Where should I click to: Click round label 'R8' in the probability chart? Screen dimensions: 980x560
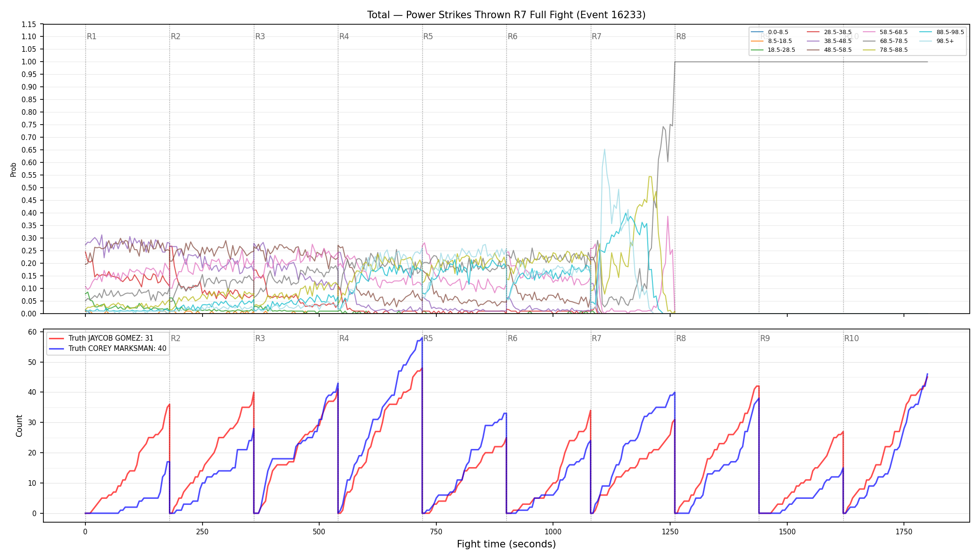coord(681,36)
